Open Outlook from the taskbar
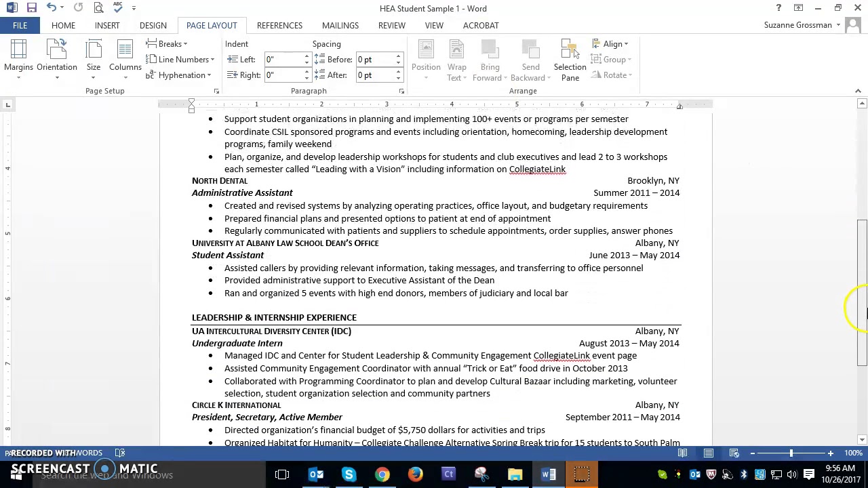Image resolution: width=868 pixels, height=488 pixels. pyautogui.click(x=316, y=474)
